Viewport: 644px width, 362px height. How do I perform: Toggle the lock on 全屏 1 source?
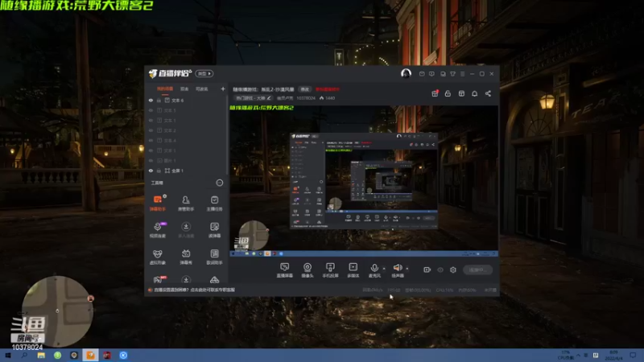coord(159,171)
